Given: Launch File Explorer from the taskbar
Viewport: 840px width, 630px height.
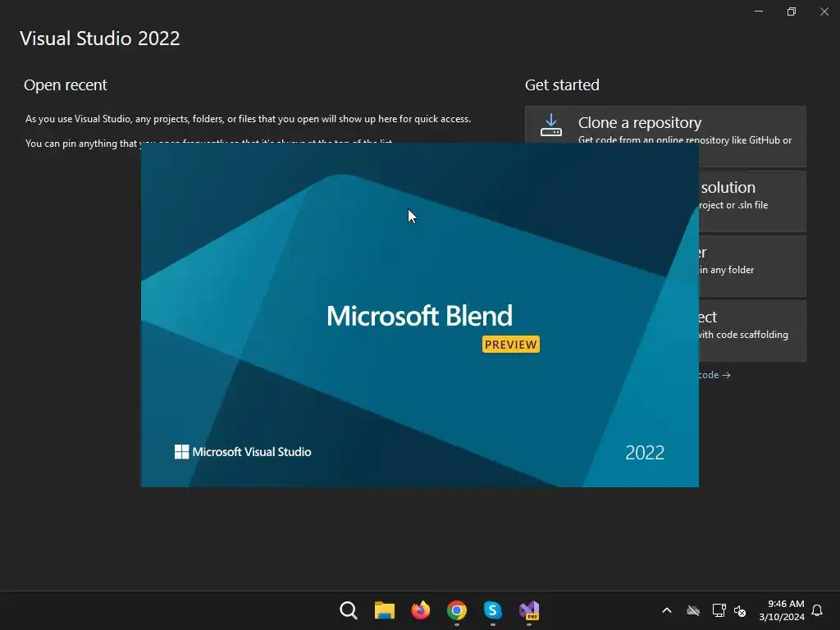Looking at the screenshot, I should coord(384,610).
